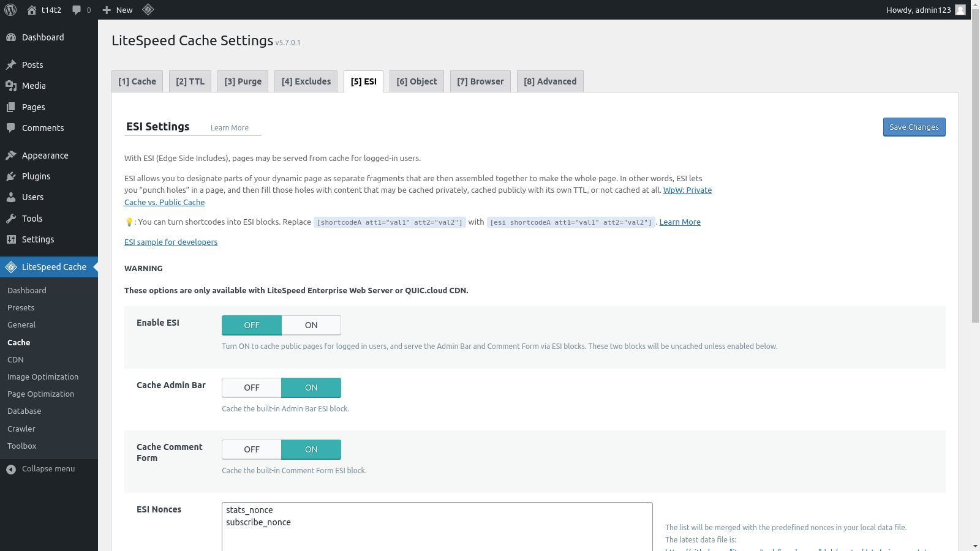Viewport: 980px width, 551px height.
Task: Open the [3] Purge tab
Action: coord(243,81)
